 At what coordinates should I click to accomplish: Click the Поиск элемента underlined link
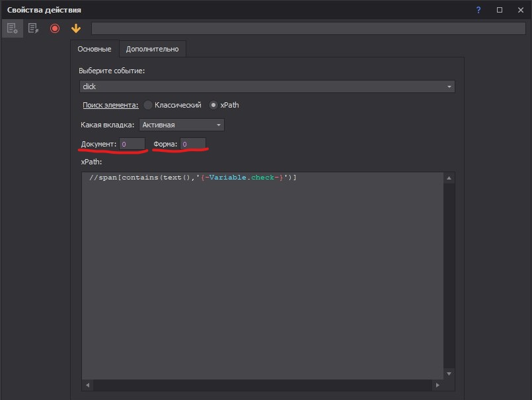pyautogui.click(x=110, y=105)
